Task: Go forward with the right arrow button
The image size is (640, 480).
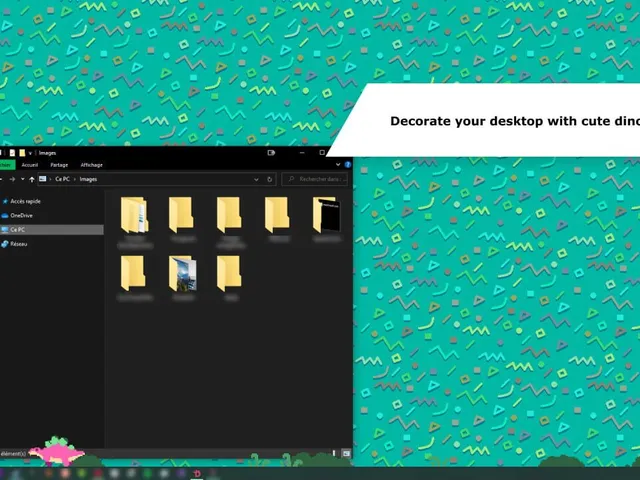Action: (12, 179)
